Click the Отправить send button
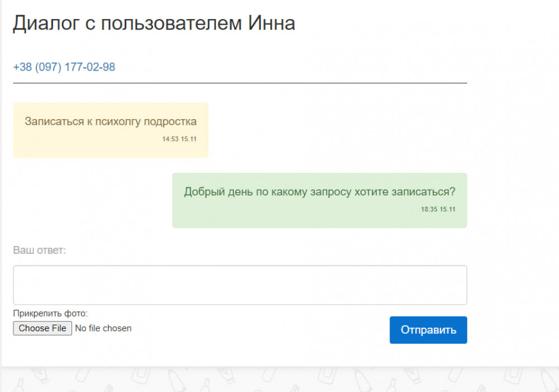Screen dimensions: 559x392 point(428,330)
